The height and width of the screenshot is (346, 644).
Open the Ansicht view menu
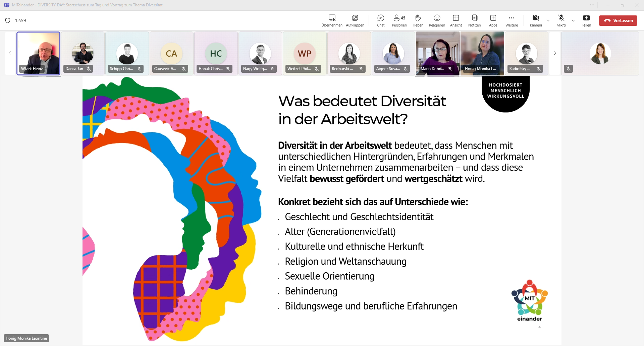(456, 20)
